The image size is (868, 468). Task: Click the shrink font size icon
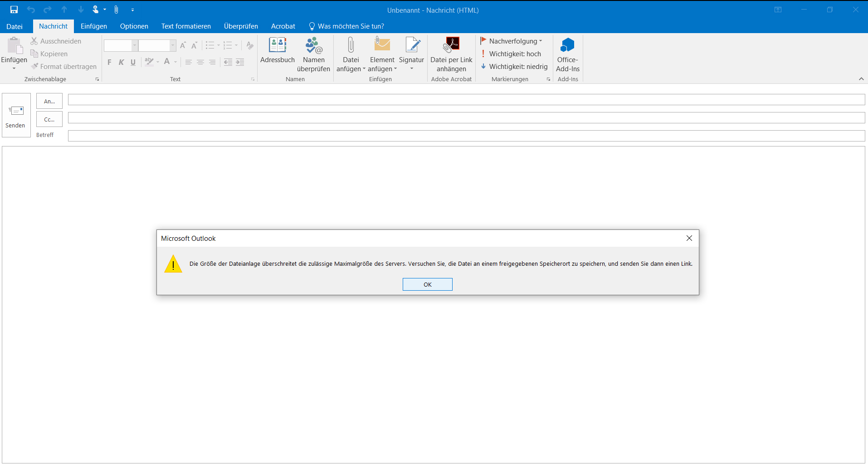pyautogui.click(x=194, y=45)
